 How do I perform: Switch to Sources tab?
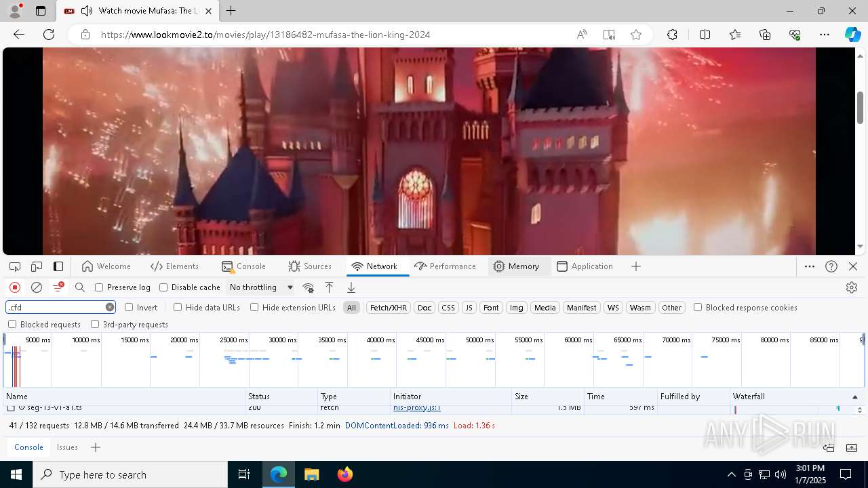(310, 266)
